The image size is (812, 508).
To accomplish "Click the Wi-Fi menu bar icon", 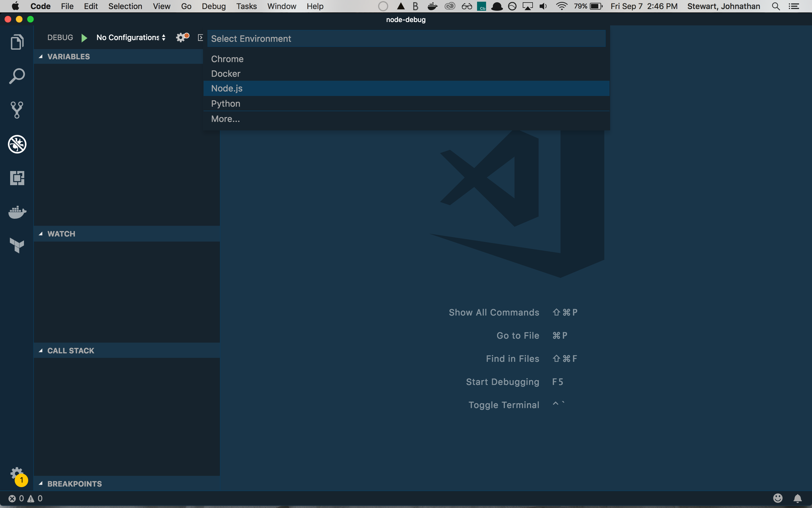I will click(562, 6).
